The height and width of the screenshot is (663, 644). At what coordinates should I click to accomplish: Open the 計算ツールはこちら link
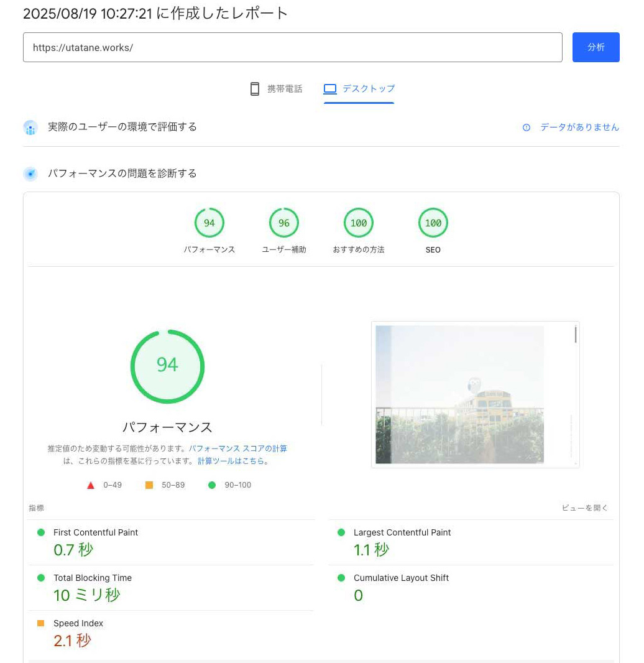231,461
